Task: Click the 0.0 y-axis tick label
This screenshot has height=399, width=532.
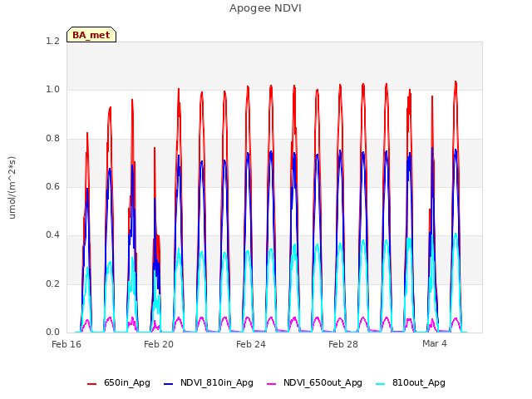Action: point(53,332)
